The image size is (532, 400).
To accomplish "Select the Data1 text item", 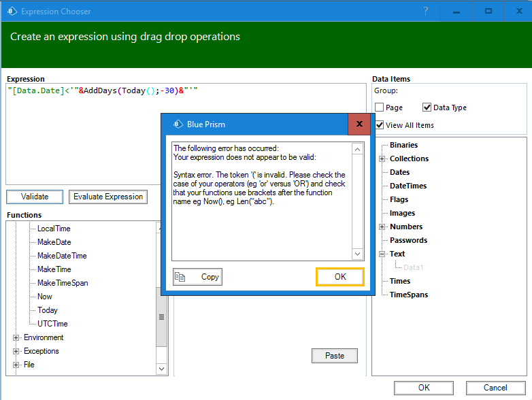I will [413, 267].
